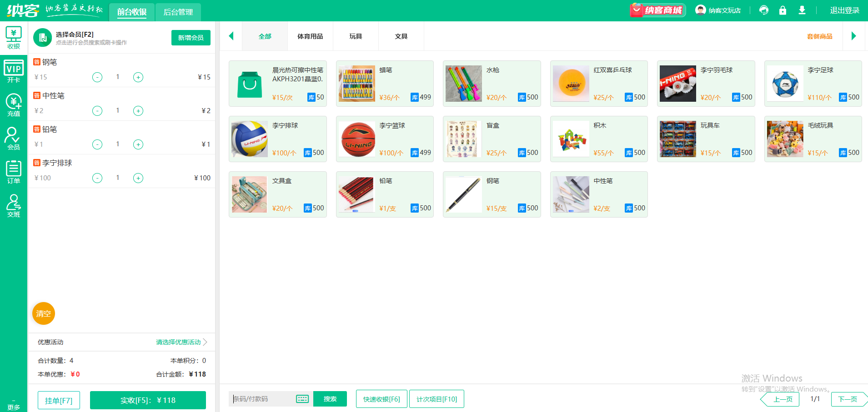The image size is (868, 412).
Task: Open the VIP 开卡 card panel
Action: (13, 71)
